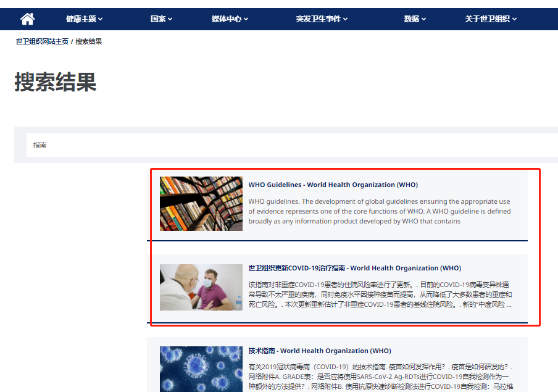Image resolution: width=558 pixels, height=392 pixels.
Task: Expand chevron next to 健康主题
Action: click(x=101, y=19)
